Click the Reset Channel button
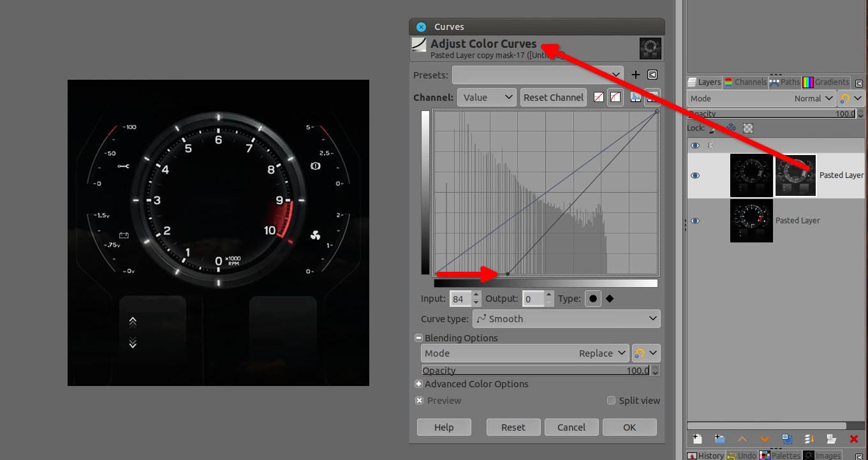 553,97
